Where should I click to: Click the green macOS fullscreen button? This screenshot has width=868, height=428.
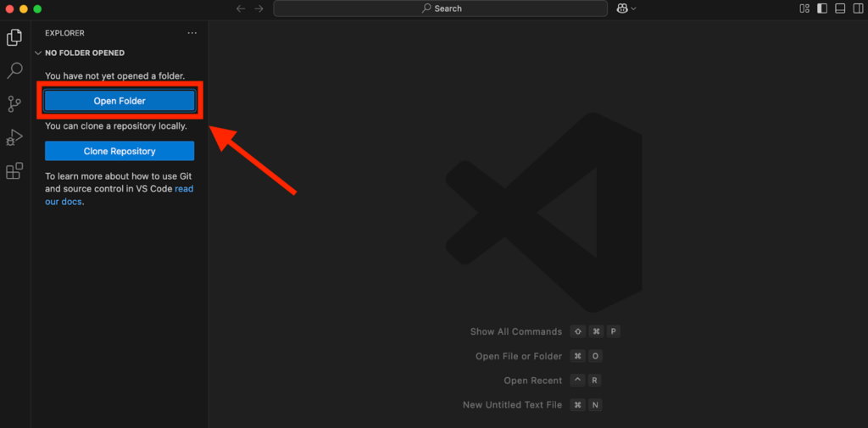pyautogui.click(x=37, y=8)
